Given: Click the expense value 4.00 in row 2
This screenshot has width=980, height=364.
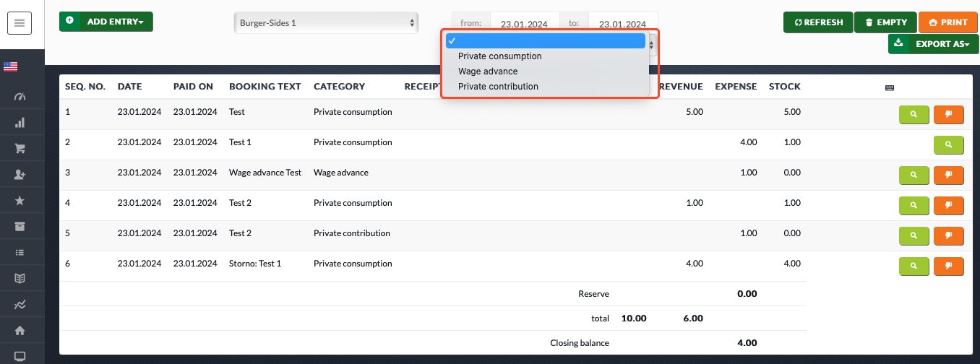Looking at the screenshot, I should tap(749, 143).
